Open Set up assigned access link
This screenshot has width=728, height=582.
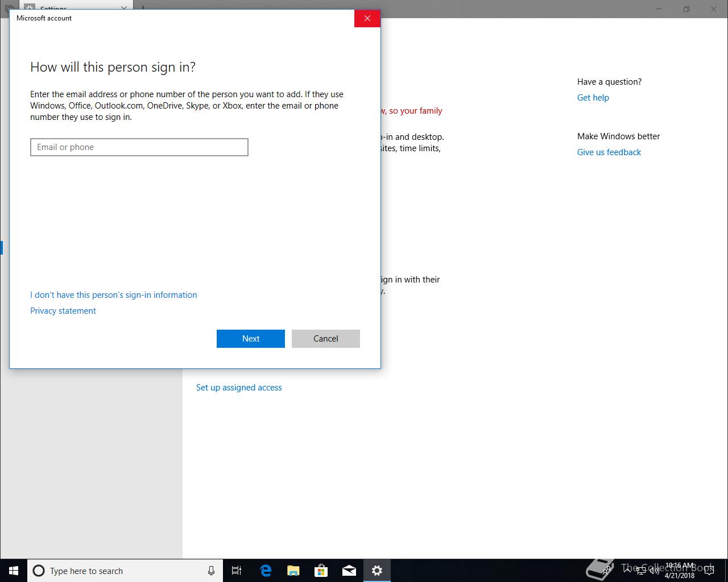(x=239, y=388)
